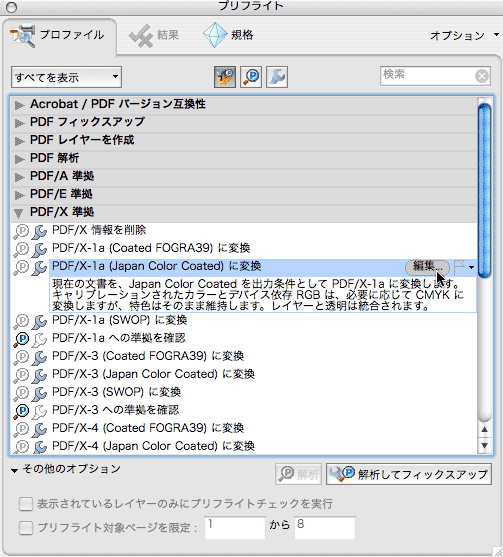The image size is (503, 557).
Task: Click the window close button of プリフライト
Action: coord(12,7)
